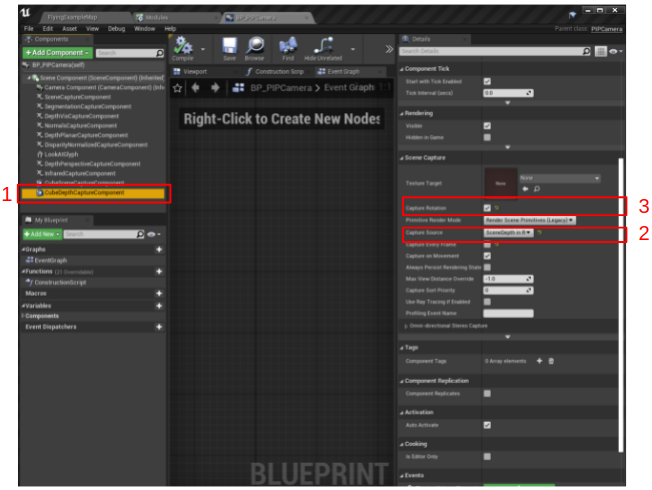Image resolution: width=652 pixels, height=490 pixels.
Task: Open Compile options dropdown arrow
Action: pos(203,49)
